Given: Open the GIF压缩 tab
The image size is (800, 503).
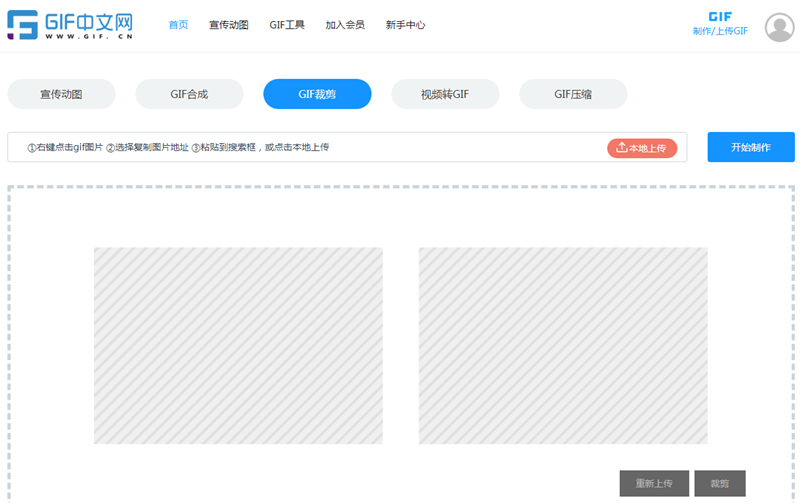Looking at the screenshot, I should [x=573, y=94].
